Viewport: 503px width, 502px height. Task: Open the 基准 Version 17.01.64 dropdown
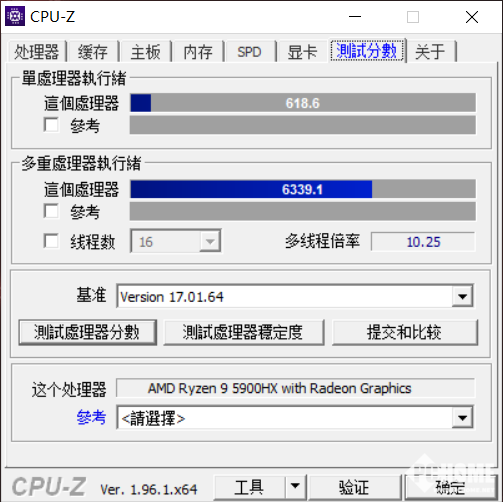(462, 296)
